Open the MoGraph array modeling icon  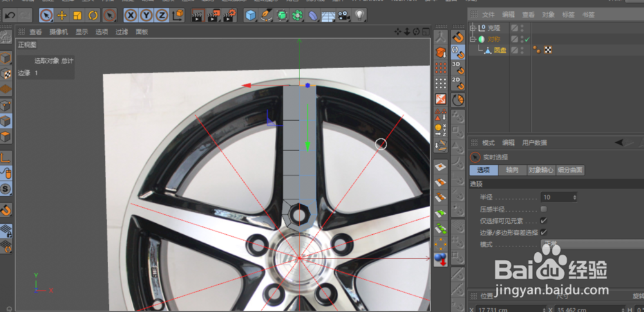point(297,15)
